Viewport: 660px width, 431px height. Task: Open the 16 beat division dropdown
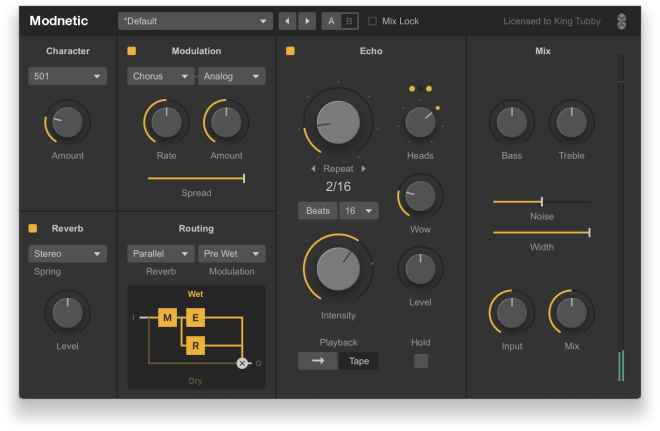pyautogui.click(x=359, y=211)
